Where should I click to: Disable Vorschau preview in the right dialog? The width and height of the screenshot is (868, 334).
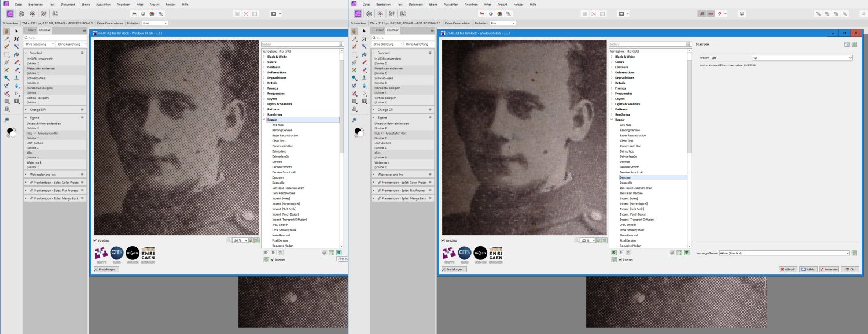(444, 240)
